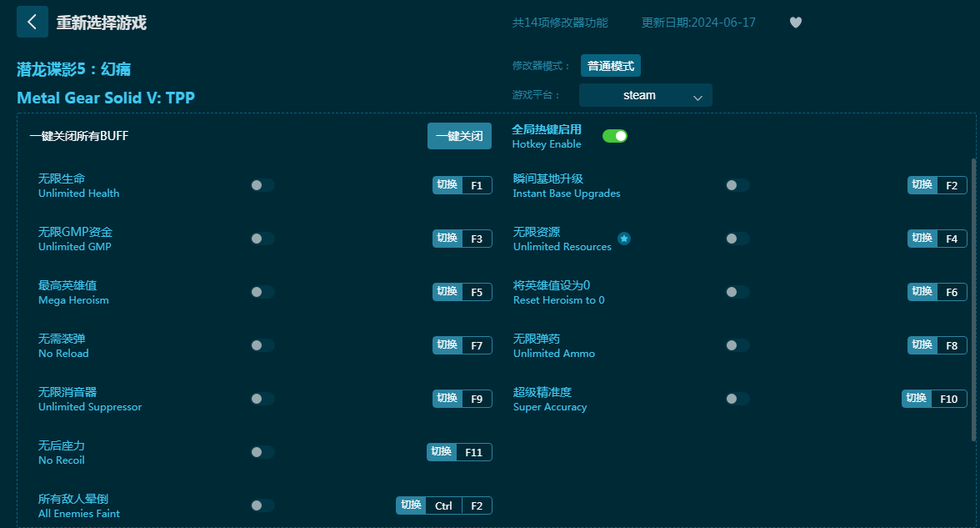This screenshot has width=980, height=528.
Task: Click the 普通模式 mode button
Action: click(x=611, y=66)
